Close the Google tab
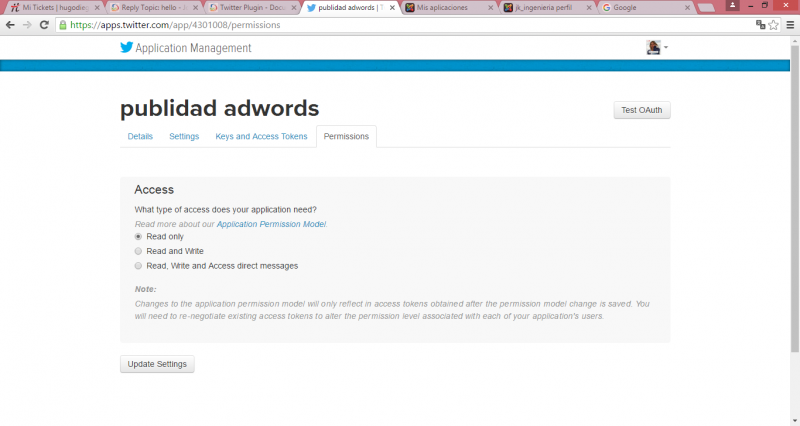This screenshot has height=426, width=800. tap(687, 8)
